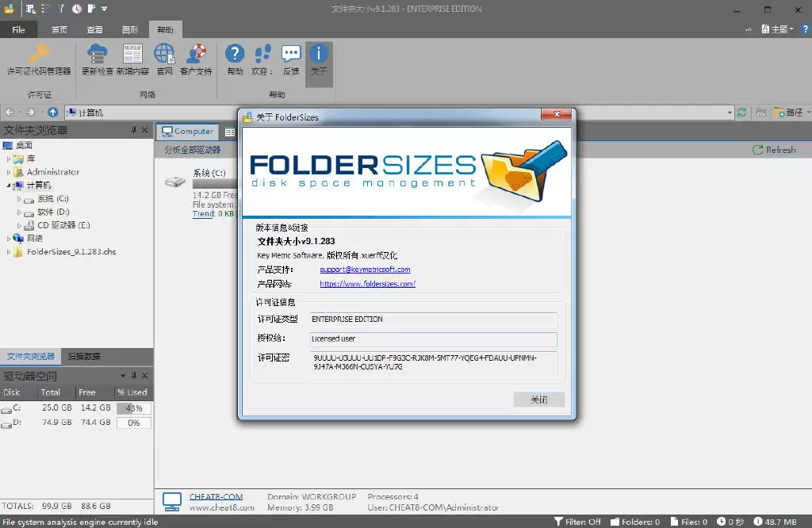Click D: drive 0% usage bar
Screen dimensions: 812x528
[133, 423]
